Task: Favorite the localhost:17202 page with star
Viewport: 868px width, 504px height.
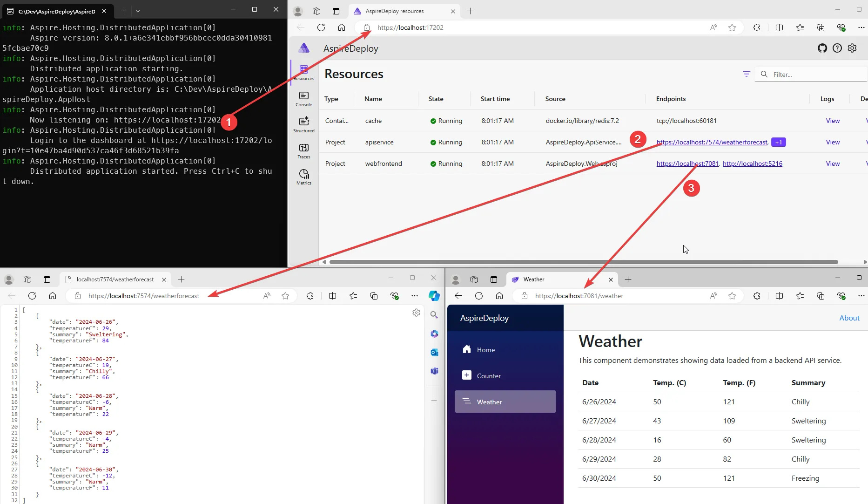Action: pyautogui.click(x=732, y=27)
